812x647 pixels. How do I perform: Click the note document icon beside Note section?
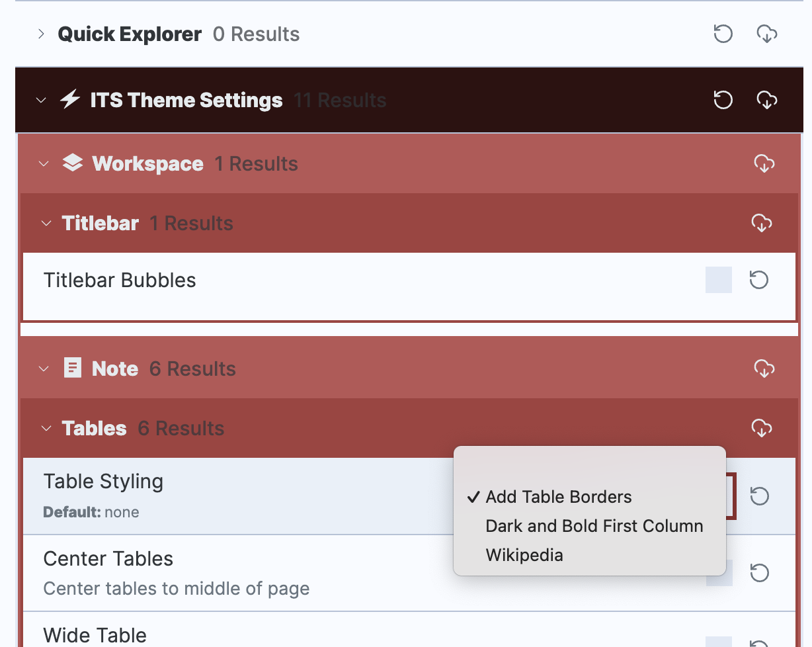[x=74, y=368]
